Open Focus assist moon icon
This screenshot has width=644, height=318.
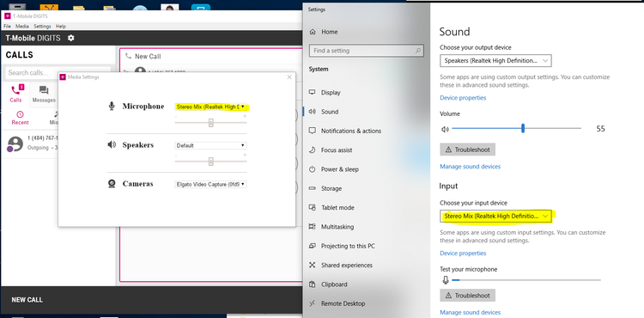[x=313, y=150]
